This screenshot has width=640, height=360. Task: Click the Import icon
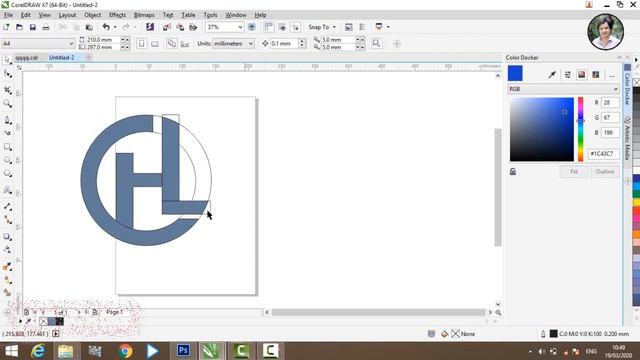point(167,27)
